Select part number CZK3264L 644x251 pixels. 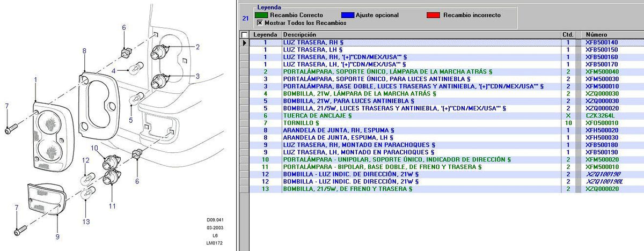pos(600,115)
